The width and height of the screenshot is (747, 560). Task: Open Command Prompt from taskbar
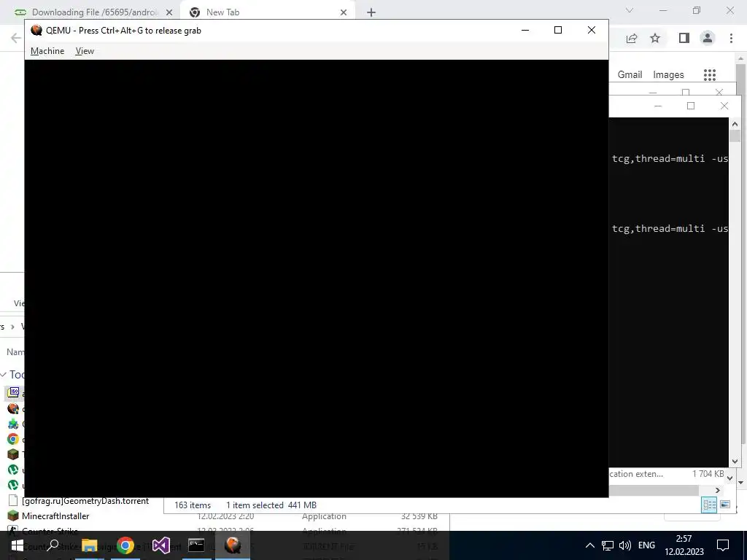pos(197,545)
